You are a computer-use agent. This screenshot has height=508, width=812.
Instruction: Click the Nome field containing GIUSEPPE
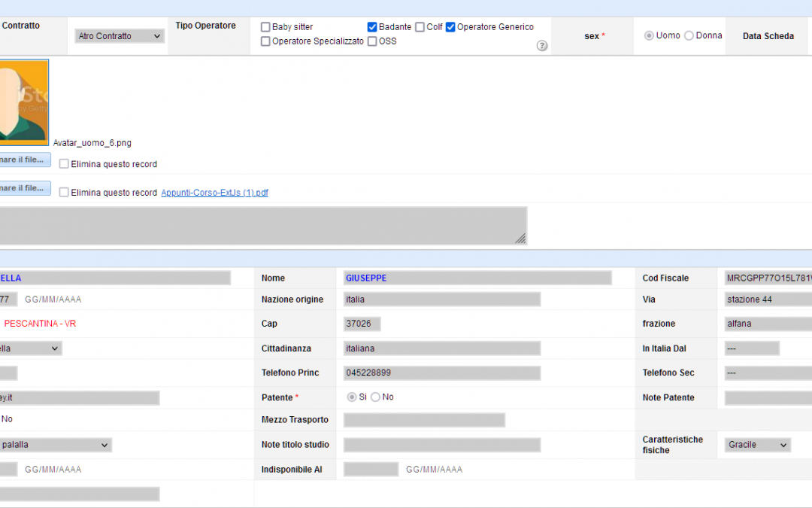coord(477,278)
